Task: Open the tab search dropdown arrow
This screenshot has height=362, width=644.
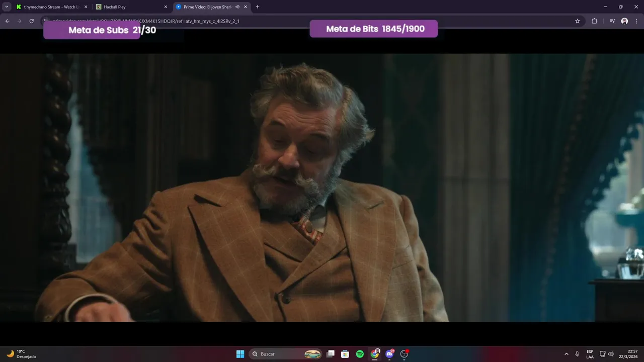Action: 7,7
